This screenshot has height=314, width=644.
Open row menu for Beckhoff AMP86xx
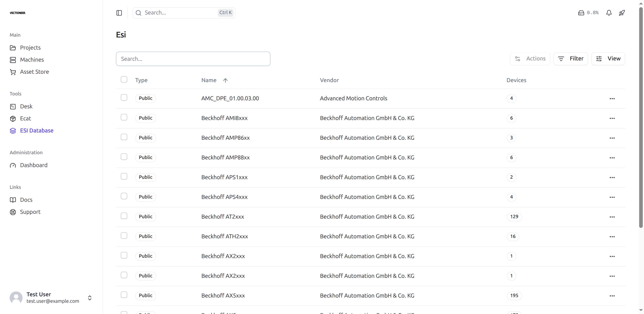pos(612,138)
